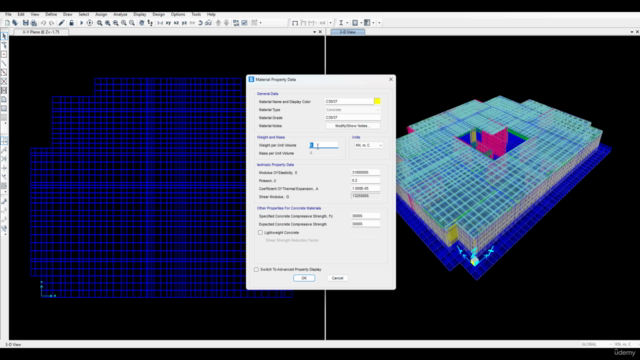Click the Run Analysis play icon
The height and width of the screenshot is (360, 640).
(x=81, y=23)
